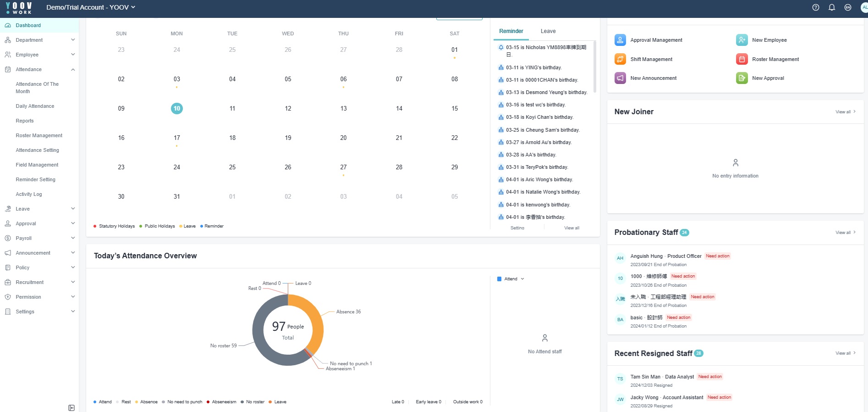Screen dimensions: 868x412
Task: View all New Joiner entries
Action: (846, 112)
